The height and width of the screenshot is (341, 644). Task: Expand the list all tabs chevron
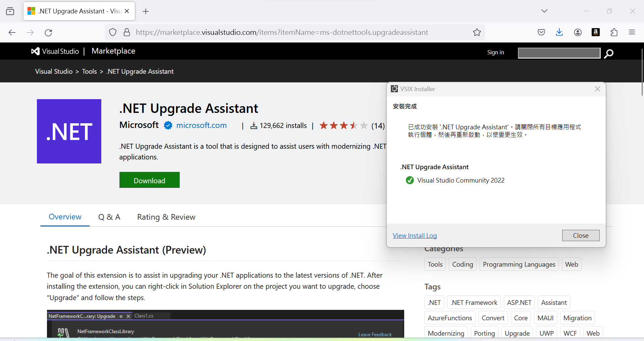[x=544, y=11]
